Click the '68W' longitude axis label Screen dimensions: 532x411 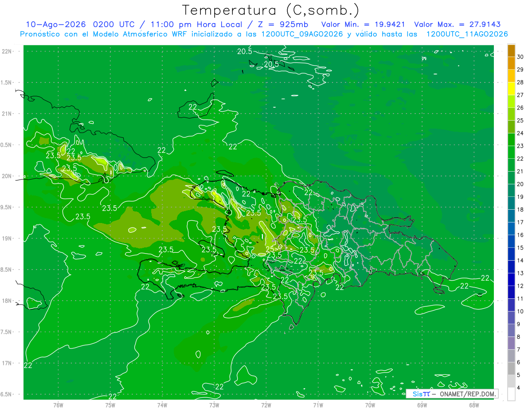tap(474, 405)
